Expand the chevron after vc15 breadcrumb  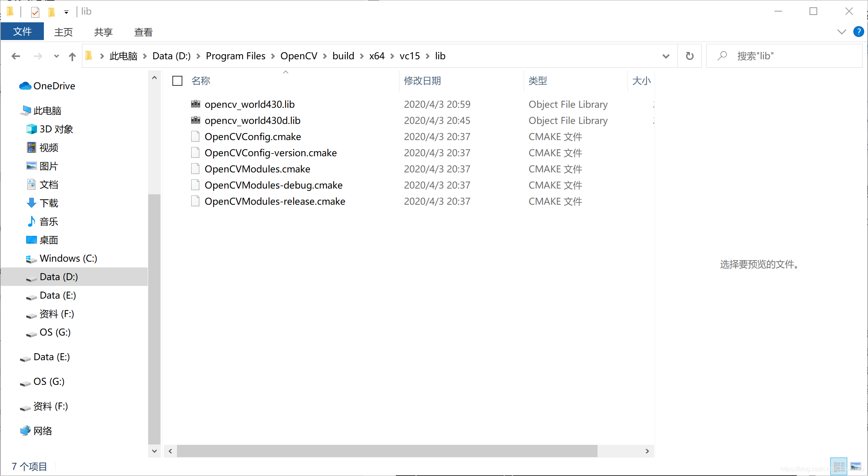427,56
